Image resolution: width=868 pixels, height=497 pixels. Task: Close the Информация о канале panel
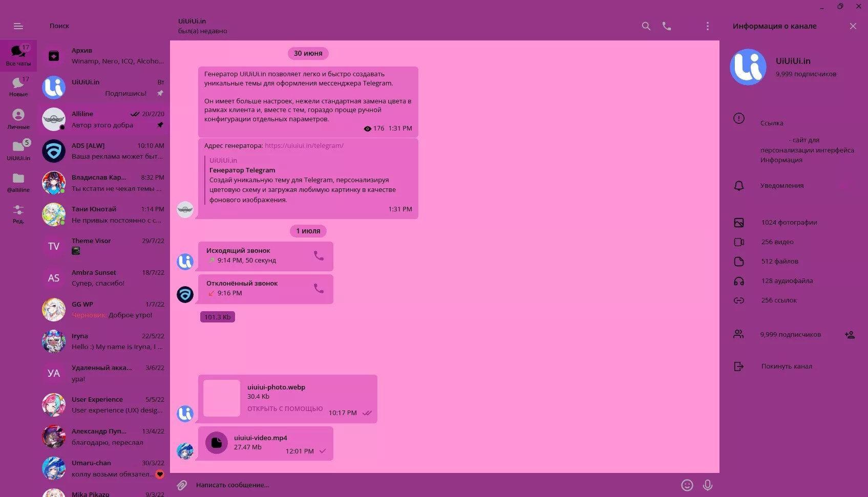click(x=853, y=26)
